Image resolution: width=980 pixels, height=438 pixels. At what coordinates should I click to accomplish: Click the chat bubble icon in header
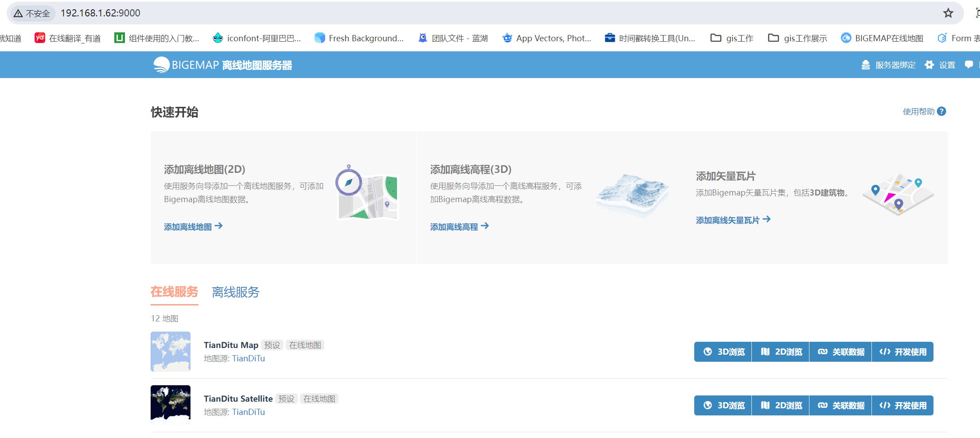click(969, 65)
